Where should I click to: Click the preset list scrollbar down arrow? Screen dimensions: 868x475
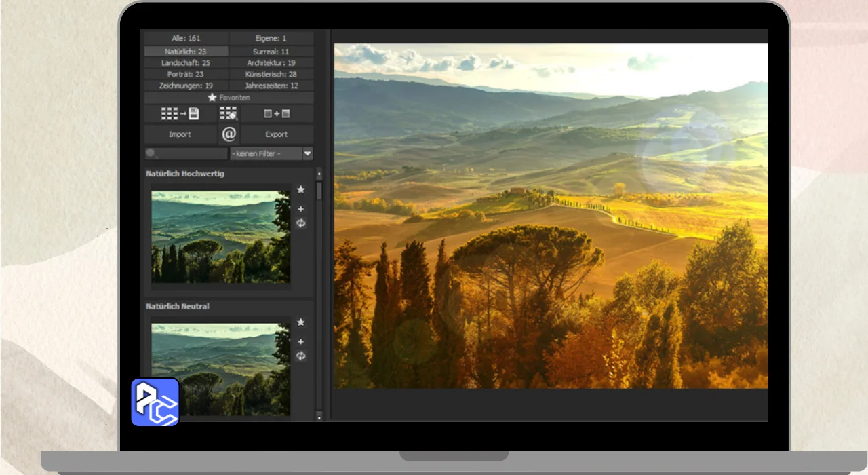[319, 417]
